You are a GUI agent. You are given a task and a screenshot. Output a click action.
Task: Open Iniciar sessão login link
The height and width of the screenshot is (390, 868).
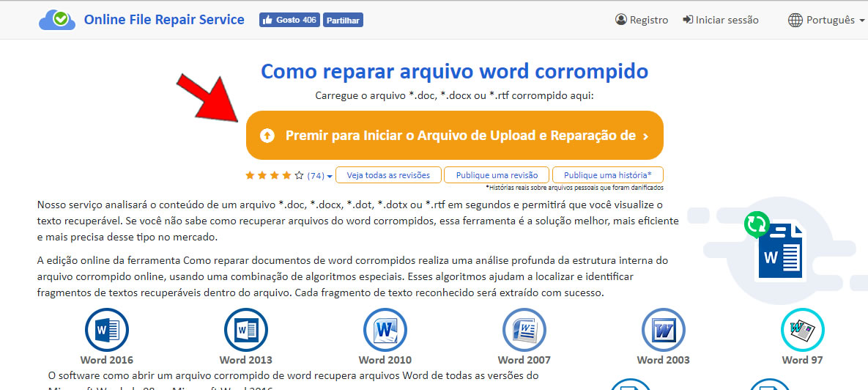pos(721,20)
